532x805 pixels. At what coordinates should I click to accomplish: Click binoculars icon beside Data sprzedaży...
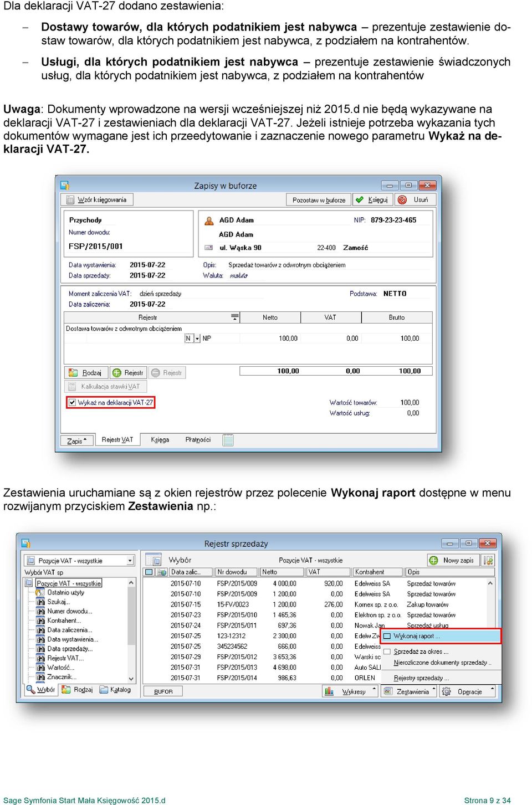coord(40,649)
